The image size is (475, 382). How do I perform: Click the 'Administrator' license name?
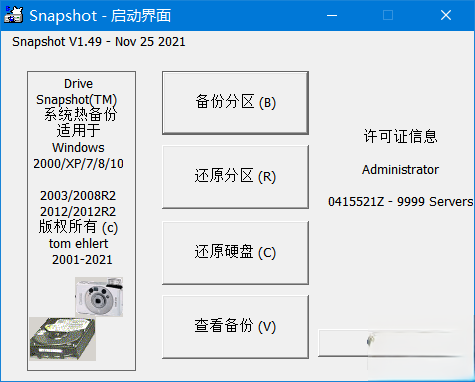coord(400,170)
